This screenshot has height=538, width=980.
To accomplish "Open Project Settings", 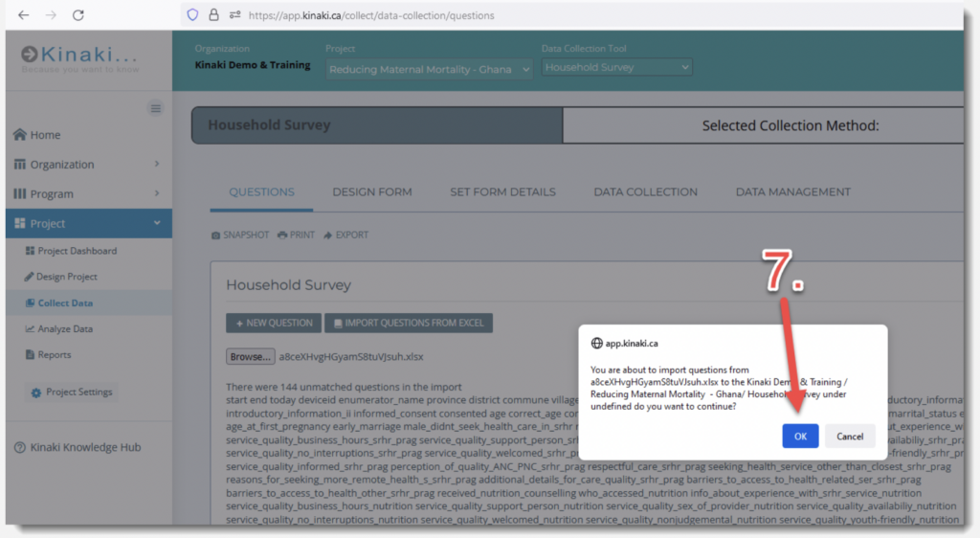I will point(72,392).
